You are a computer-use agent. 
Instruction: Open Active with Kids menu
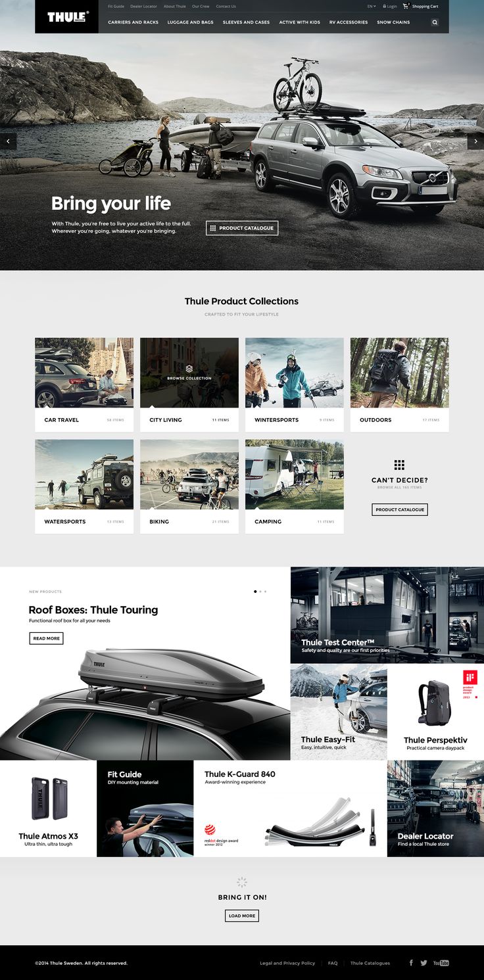coord(300,22)
